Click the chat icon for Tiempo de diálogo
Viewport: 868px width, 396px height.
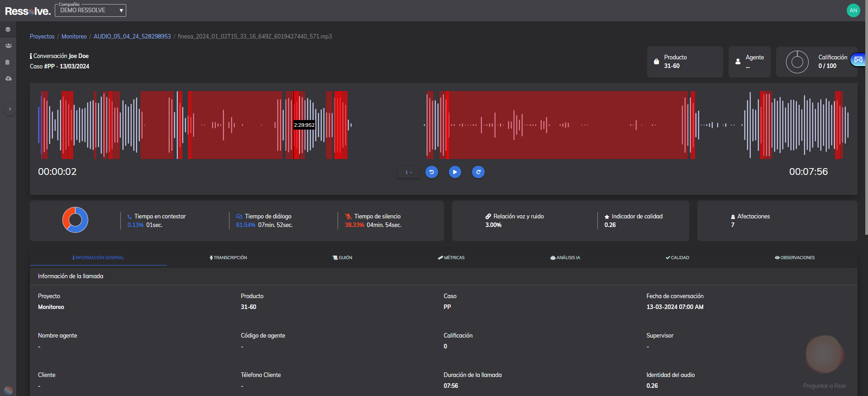point(239,217)
